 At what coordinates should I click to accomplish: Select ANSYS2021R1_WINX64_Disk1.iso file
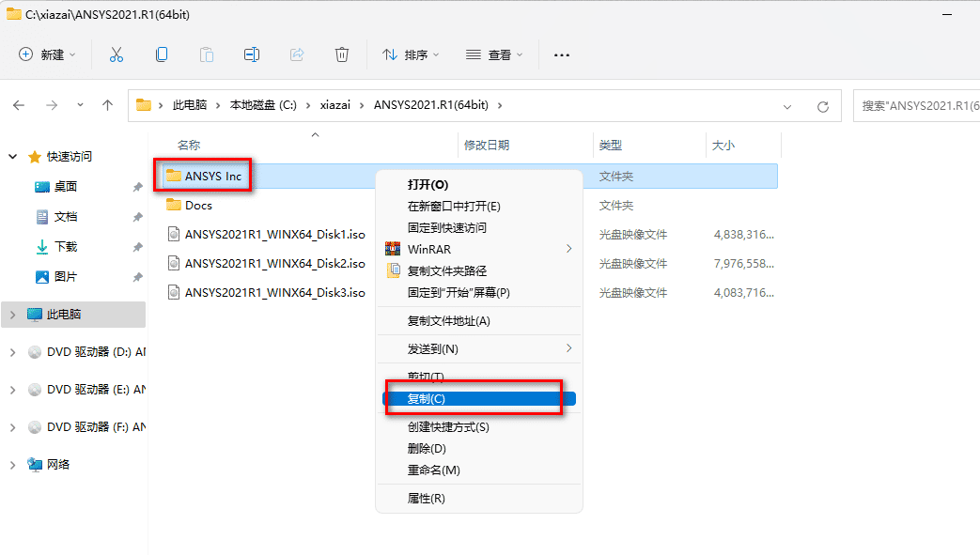click(x=274, y=235)
